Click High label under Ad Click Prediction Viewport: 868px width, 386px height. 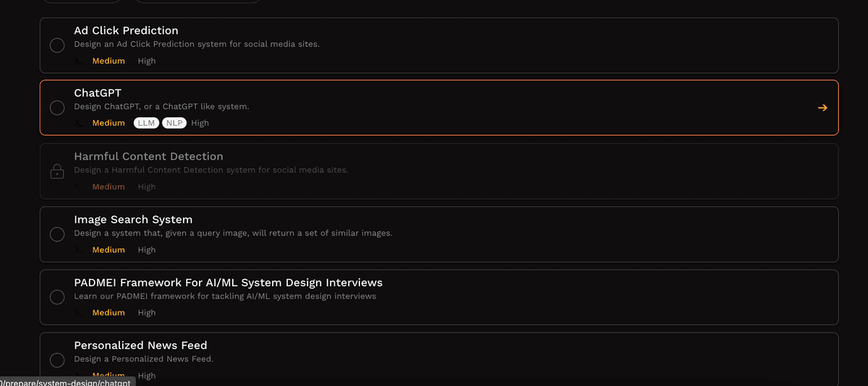pyautogui.click(x=147, y=61)
